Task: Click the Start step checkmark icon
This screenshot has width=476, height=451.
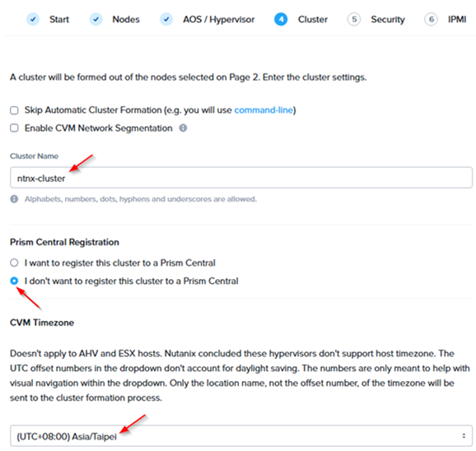Action: coord(33,20)
